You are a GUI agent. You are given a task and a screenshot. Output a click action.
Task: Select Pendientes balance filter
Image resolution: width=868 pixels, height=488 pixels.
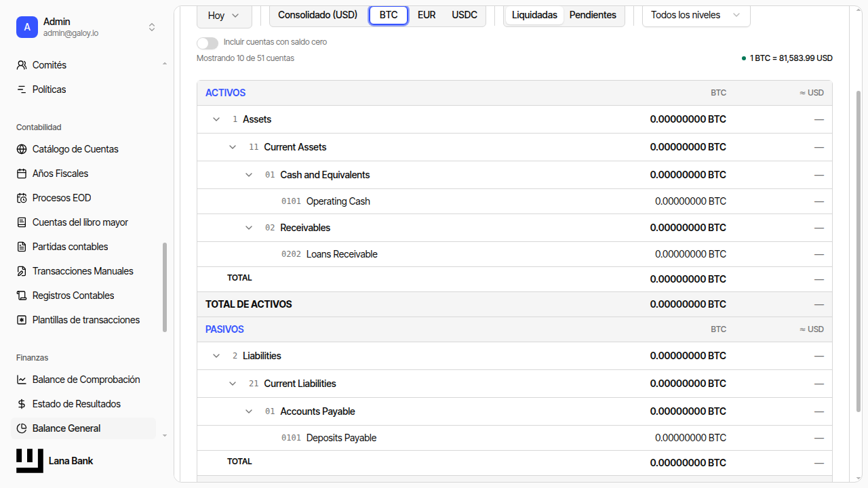coord(593,15)
